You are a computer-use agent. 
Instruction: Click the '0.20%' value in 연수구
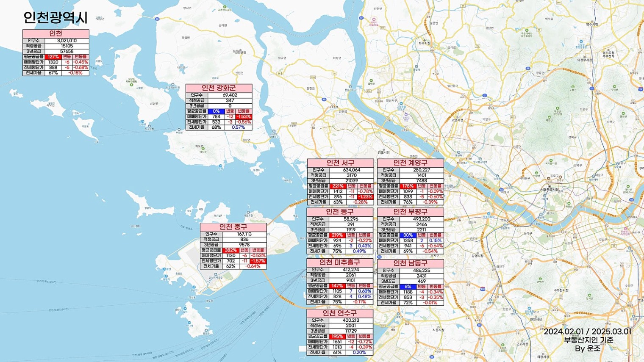pyautogui.click(x=359, y=352)
